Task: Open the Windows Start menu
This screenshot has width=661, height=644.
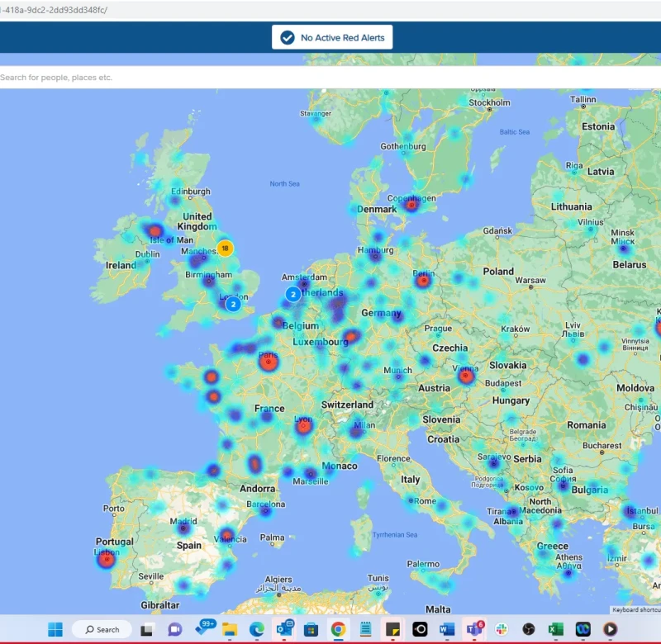Action: (x=55, y=629)
